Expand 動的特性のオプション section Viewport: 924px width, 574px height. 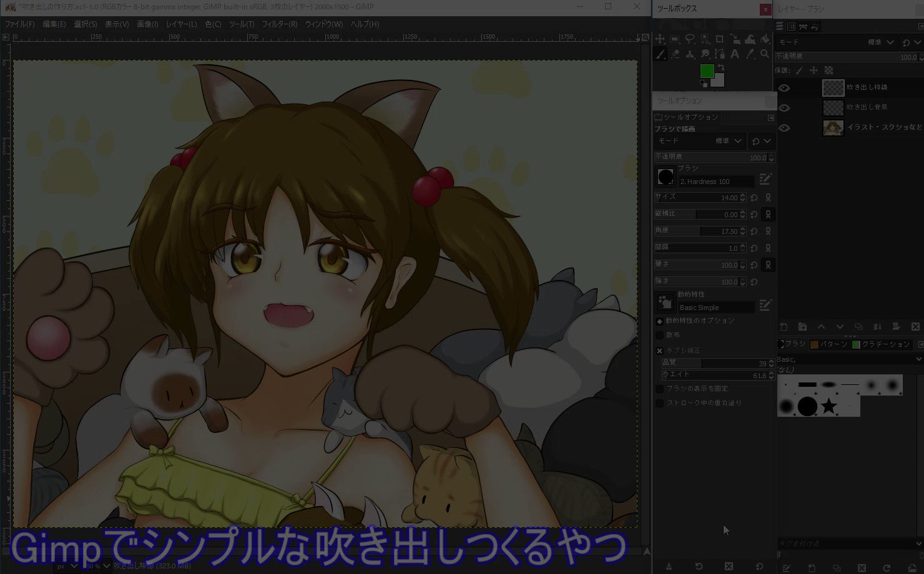pyautogui.click(x=659, y=321)
